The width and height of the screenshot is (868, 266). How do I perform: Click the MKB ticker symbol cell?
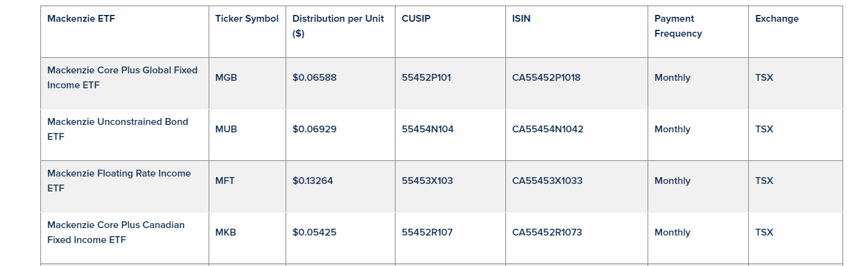pyautogui.click(x=225, y=232)
